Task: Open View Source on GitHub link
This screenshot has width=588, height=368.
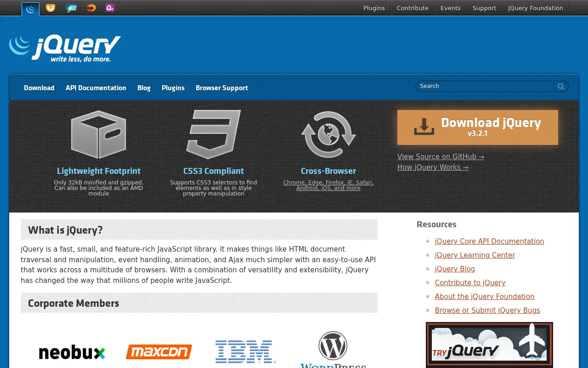Action: tap(441, 157)
